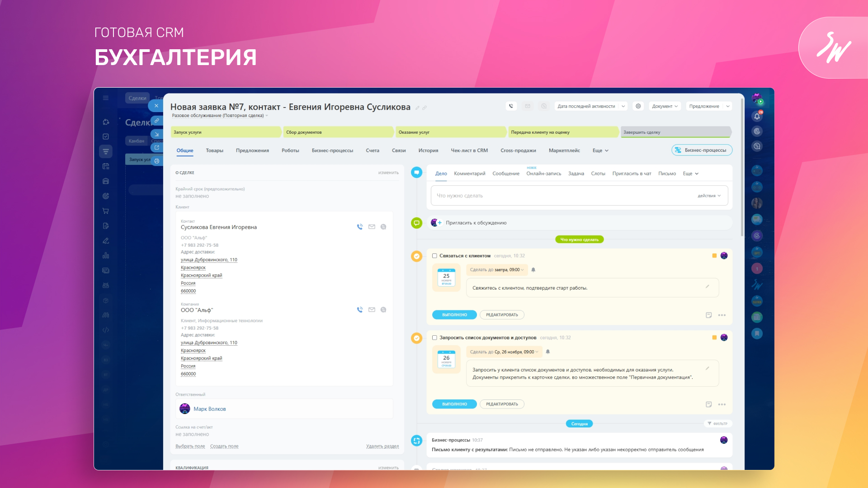
Task: Open responsible person Марк Волков link
Action: (209, 409)
